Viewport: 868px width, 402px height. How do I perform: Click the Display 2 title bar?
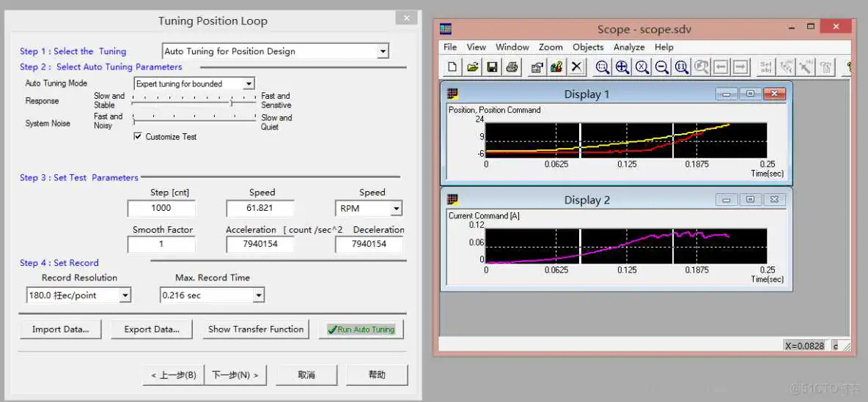point(586,200)
